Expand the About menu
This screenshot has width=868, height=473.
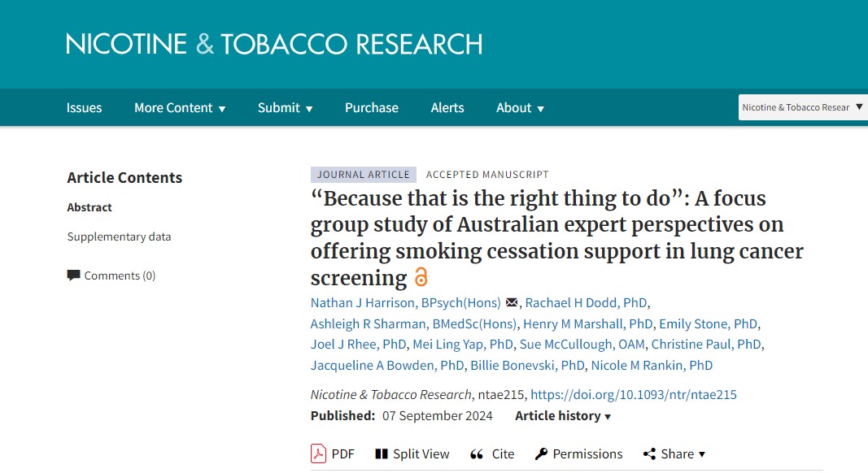[x=520, y=108]
